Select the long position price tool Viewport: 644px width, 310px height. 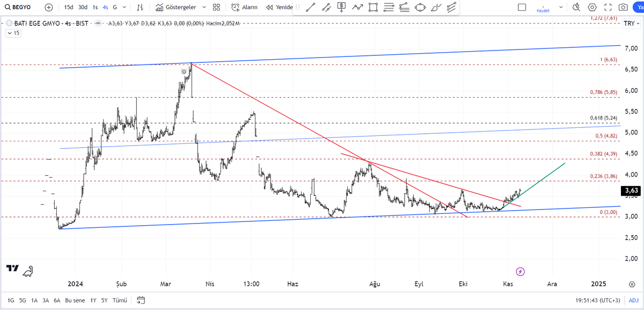(342, 8)
